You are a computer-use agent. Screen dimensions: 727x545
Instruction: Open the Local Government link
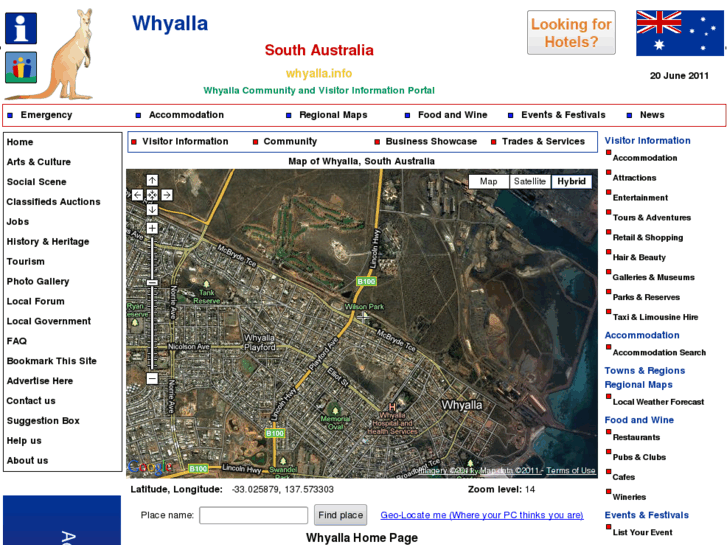coord(49,321)
